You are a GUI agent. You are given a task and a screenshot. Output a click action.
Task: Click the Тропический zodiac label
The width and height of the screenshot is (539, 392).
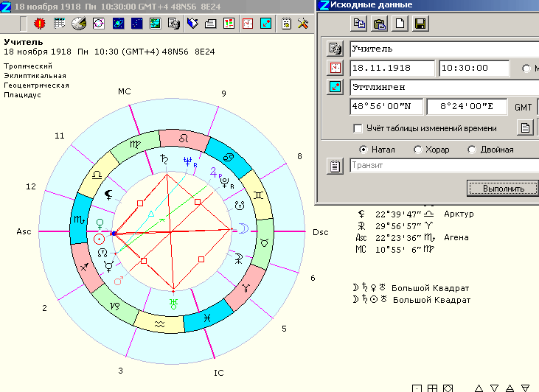(28, 66)
